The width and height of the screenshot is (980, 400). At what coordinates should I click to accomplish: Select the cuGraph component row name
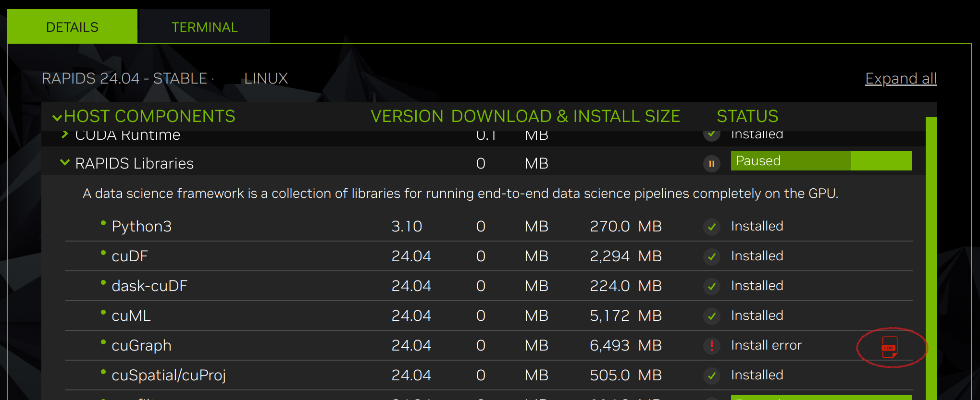point(141,346)
